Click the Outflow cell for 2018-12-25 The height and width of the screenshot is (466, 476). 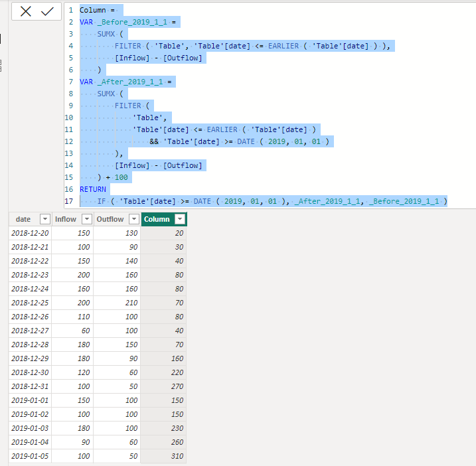coord(117,303)
